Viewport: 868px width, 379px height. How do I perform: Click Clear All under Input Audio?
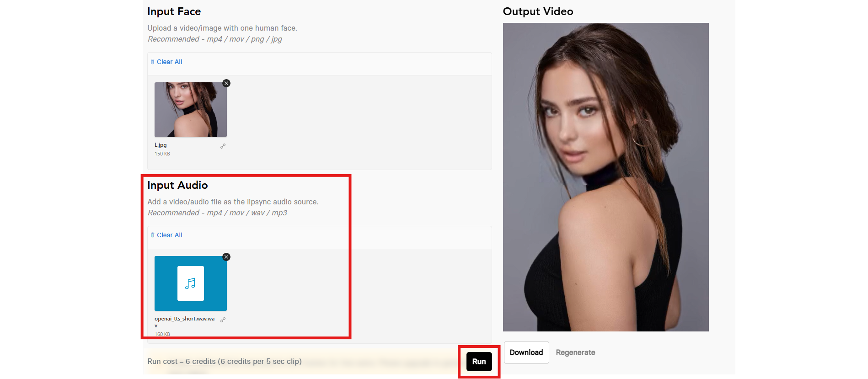pos(166,235)
